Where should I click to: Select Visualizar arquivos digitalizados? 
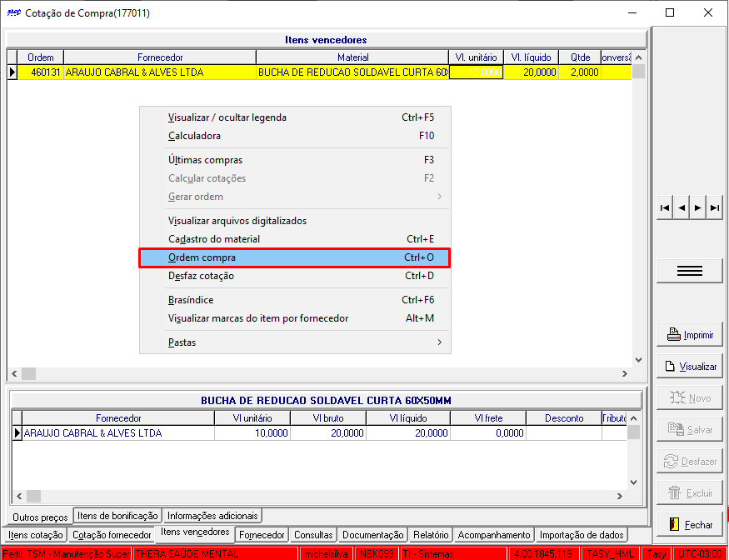coord(295,221)
